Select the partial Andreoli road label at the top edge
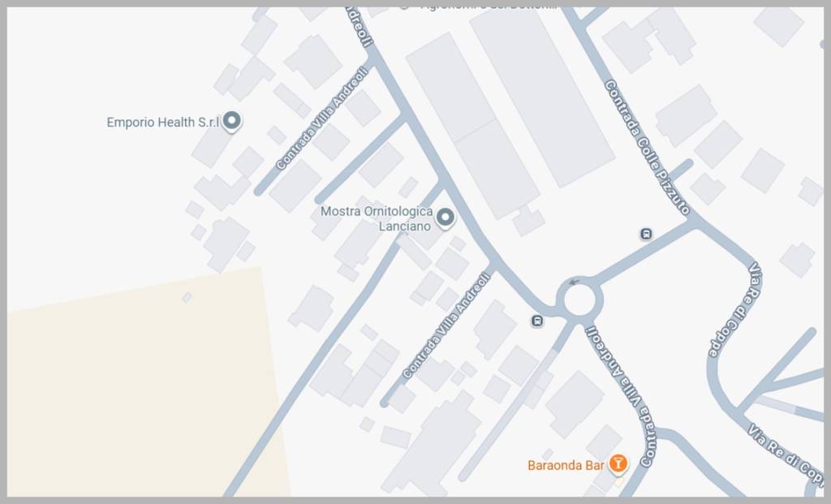Image resolution: width=831 pixels, height=504 pixels. (x=361, y=28)
